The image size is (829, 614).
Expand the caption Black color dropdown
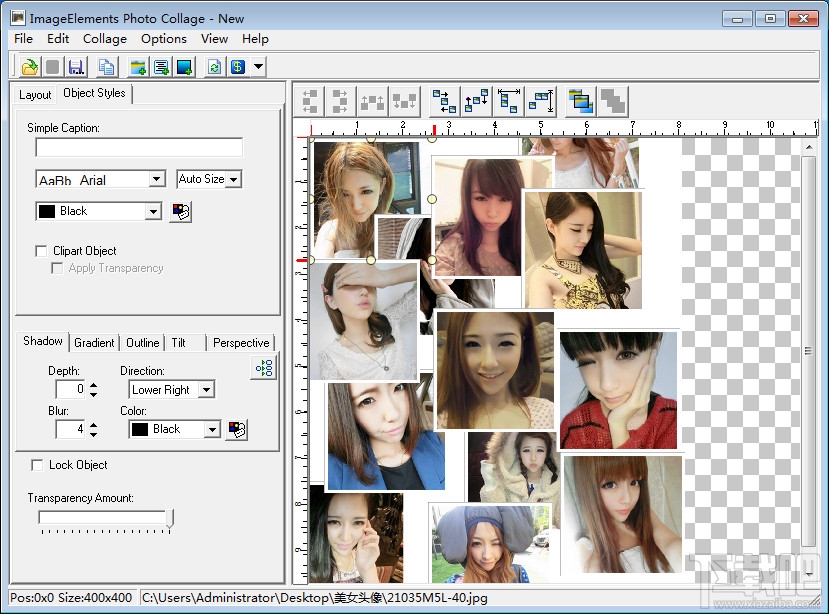(x=153, y=212)
